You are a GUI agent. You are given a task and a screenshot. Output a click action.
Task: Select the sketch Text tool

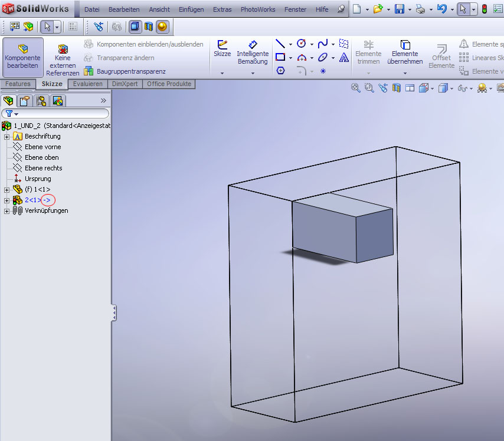point(344,58)
